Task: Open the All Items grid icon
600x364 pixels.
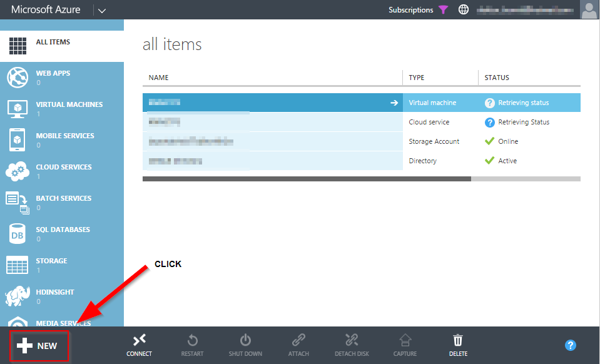Action: point(18,46)
